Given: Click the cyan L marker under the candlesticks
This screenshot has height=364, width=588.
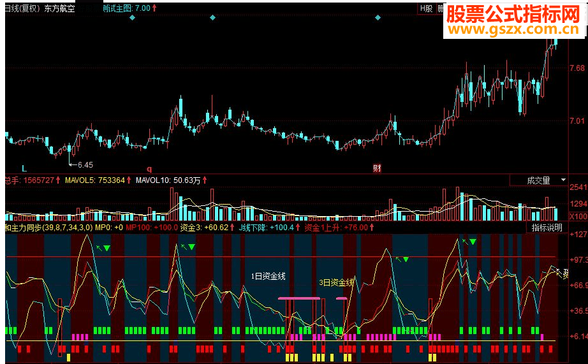Looking at the screenshot, I should [x=24, y=168].
